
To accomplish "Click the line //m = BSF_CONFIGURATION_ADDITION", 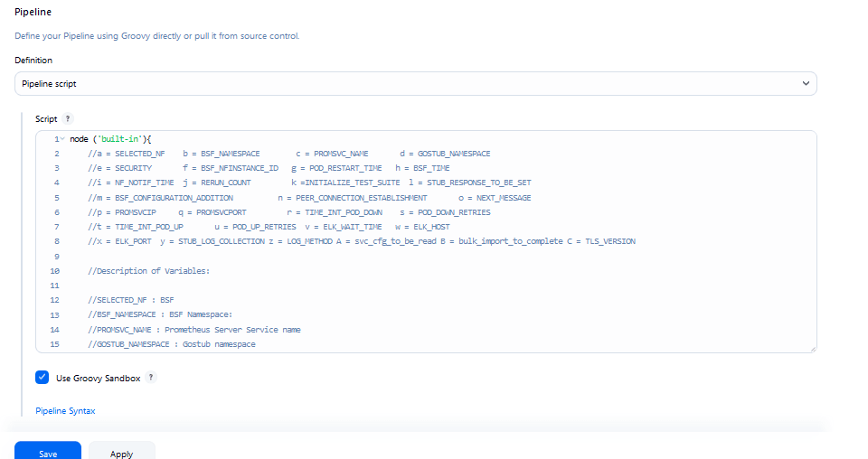I will 309,198.
